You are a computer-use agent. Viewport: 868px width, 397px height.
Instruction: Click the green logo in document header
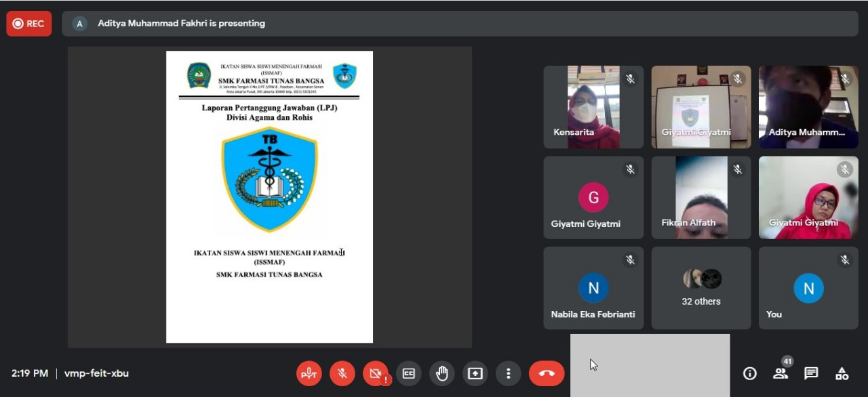(x=199, y=75)
